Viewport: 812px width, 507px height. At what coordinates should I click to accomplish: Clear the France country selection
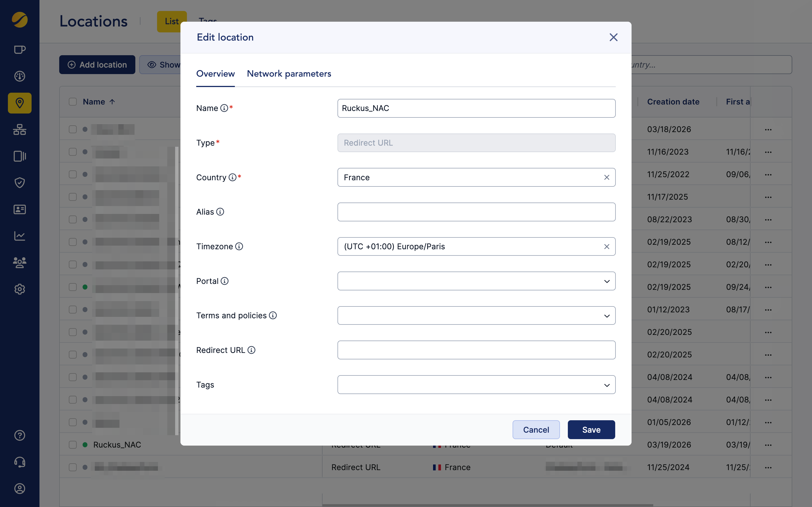607,177
